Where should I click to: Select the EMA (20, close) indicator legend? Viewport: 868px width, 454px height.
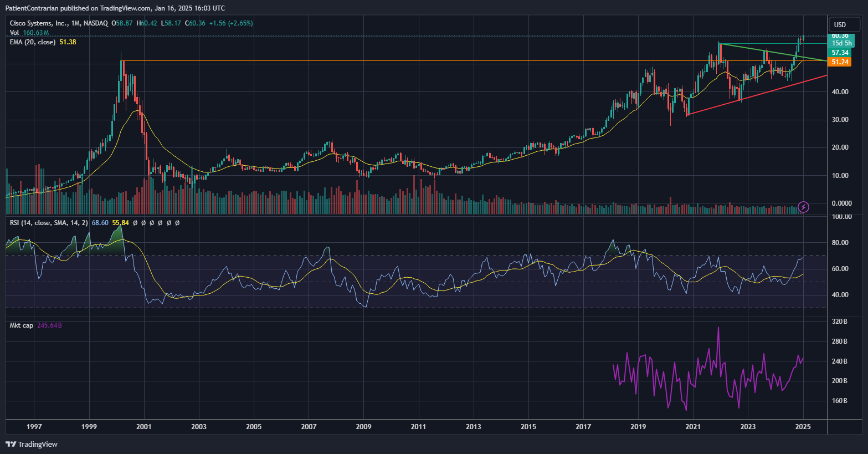[33, 42]
